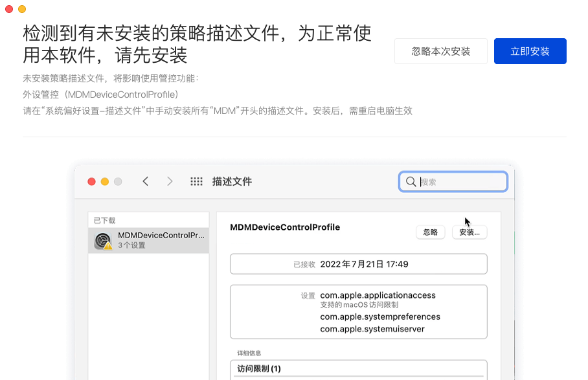Go forward using the right chevron
This screenshot has height=380, width=588.
point(170,181)
